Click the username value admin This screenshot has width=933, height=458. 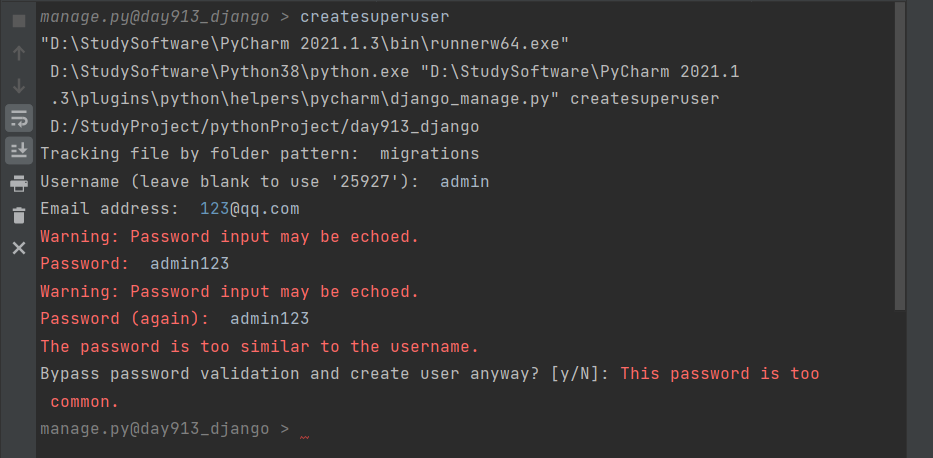tap(464, 182)
